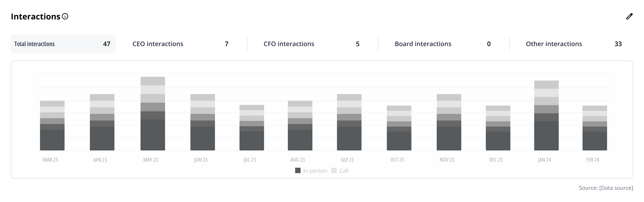Click the DEC 23 bar

(498, 128)
